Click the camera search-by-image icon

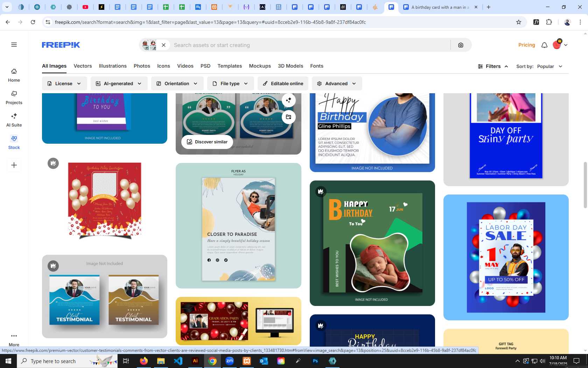461,45
